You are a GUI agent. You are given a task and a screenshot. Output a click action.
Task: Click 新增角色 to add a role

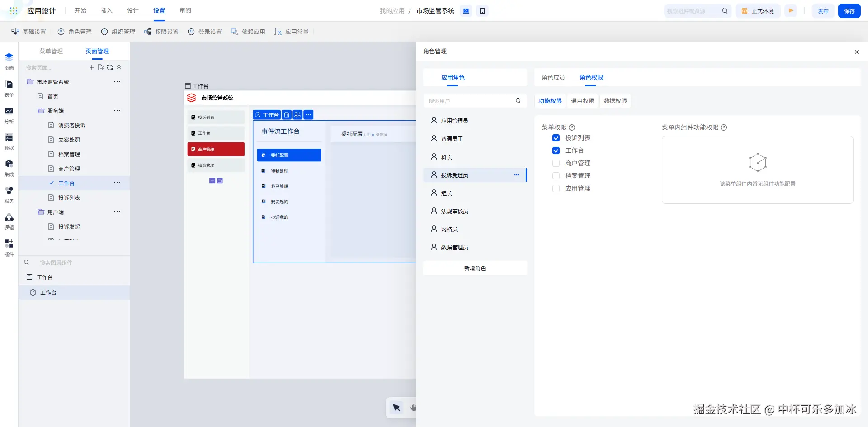click(475, 268)
